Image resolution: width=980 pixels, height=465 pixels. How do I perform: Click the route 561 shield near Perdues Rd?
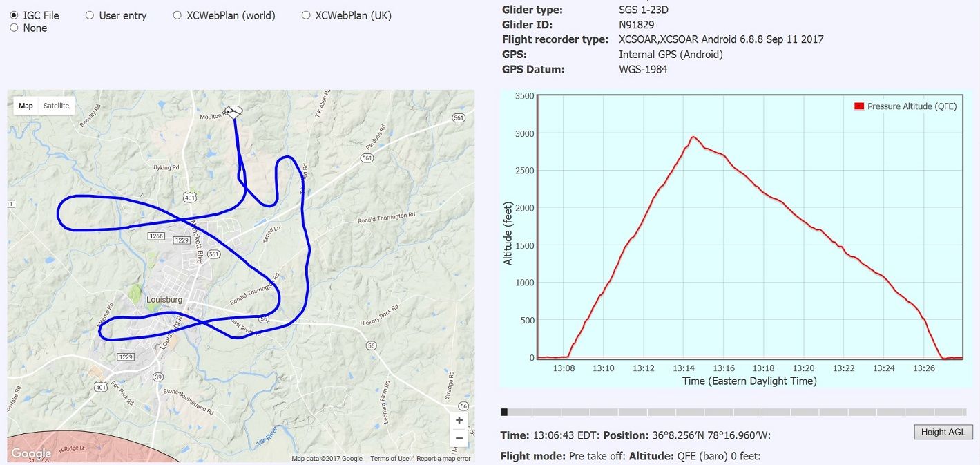[367, 158]
